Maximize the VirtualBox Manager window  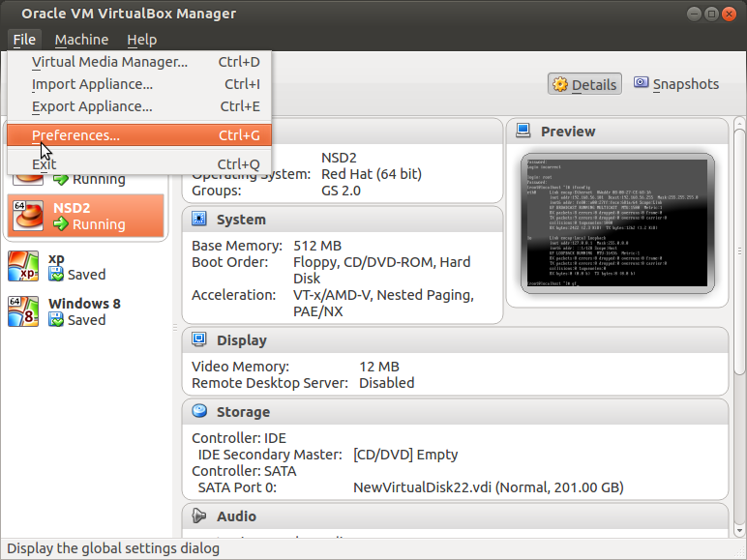[x=711, y=14]
